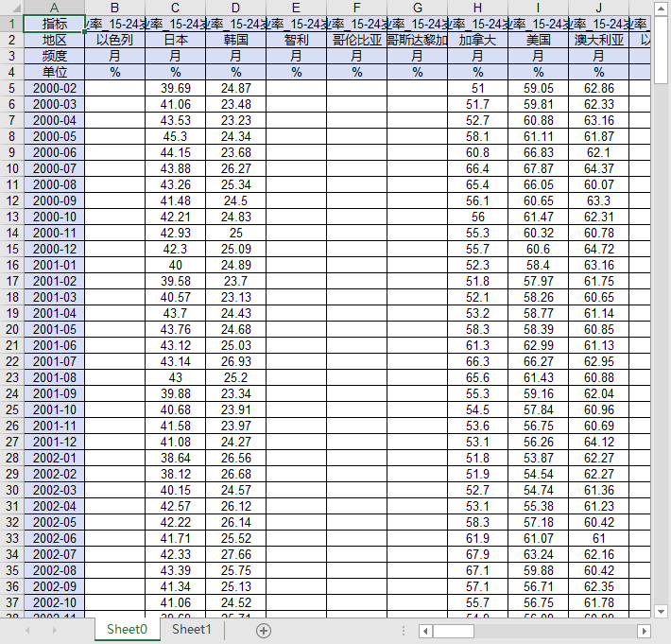Click the vertical scrollbar up arrow
The image size is (671, 644).
point(662,8)
